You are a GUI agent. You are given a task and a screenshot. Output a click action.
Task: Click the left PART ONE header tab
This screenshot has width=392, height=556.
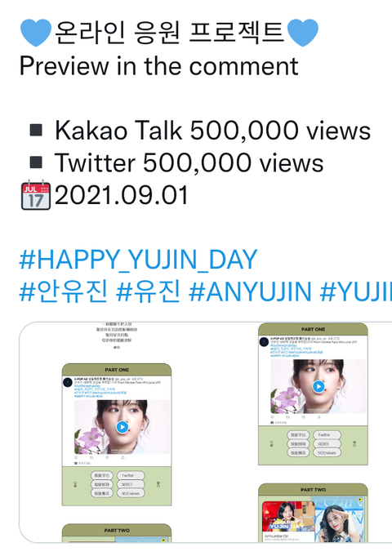(x=117, y=370)
